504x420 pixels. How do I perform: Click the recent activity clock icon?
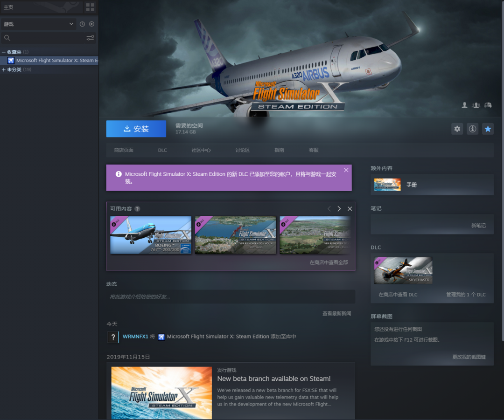click(82, 24)
